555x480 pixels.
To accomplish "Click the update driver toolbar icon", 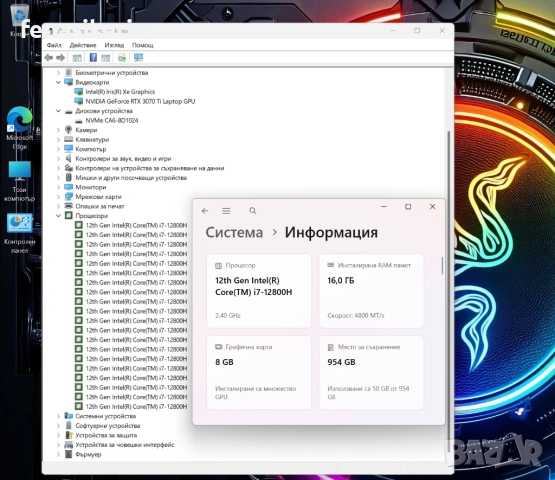I will pyautogui.click(x=122, y=58).
